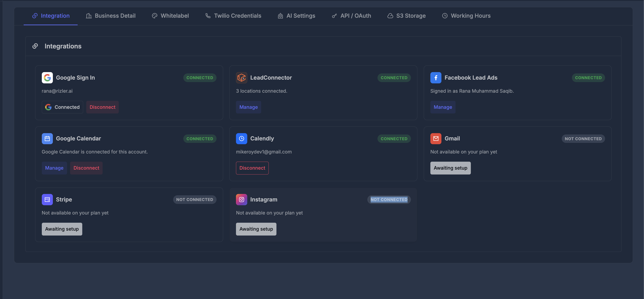Click the Google Sign In logo icon
The image size is (644, 299).
[x=47, y=78]
